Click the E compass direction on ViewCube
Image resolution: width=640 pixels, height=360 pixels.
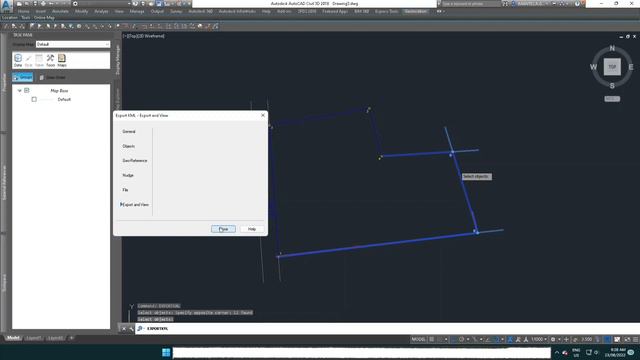point(631,67)
